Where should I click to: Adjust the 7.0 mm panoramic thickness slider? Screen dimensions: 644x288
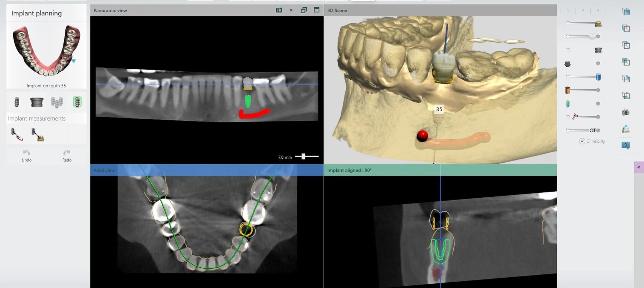pyautogui.click(x=307, y=157)
